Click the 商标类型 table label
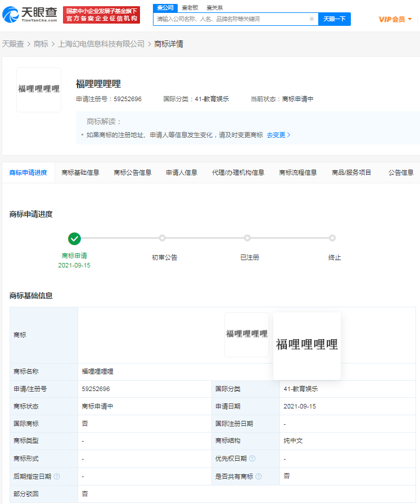The height and width of the screenshot is (504, 420). coord(26,441)
